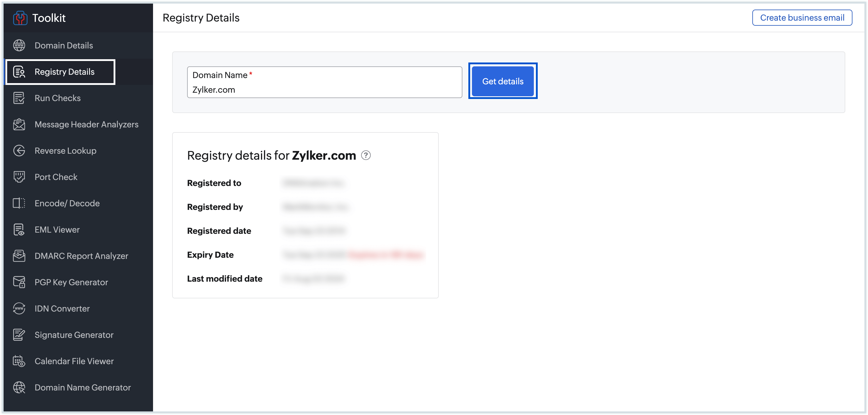Open the Run Checks tool

pyautogui.click(x=57, y=98)
